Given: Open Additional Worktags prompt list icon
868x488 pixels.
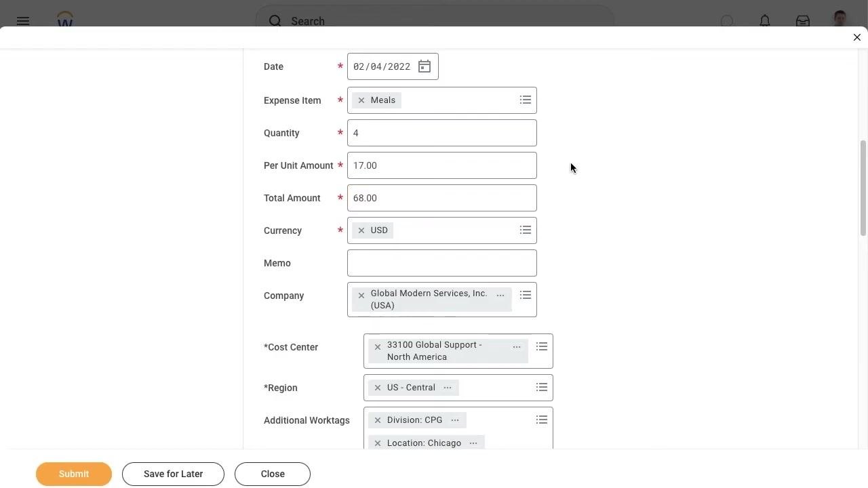Looking at the screenshot, I should click(x=542, y=420).
